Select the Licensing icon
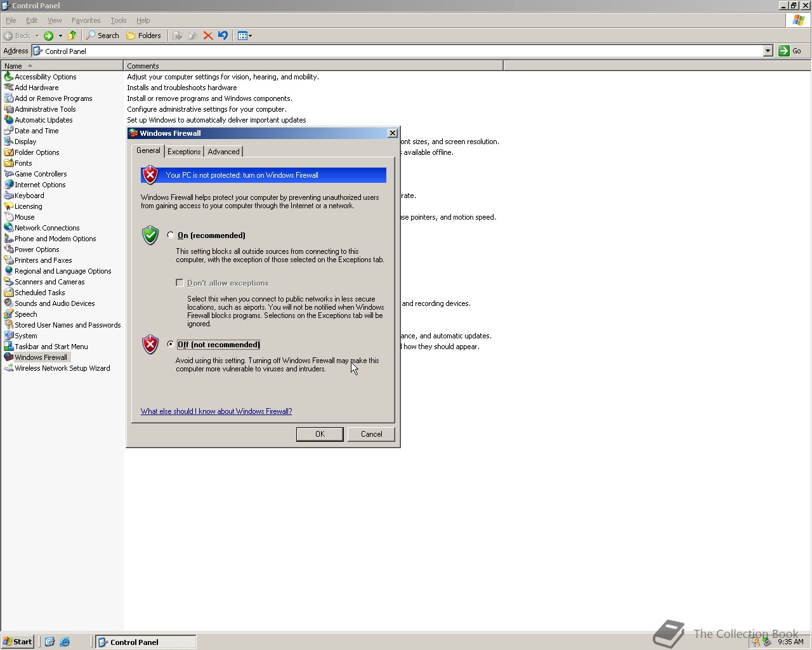This screenshot has height=650, width=812. (x=9, y=206)
